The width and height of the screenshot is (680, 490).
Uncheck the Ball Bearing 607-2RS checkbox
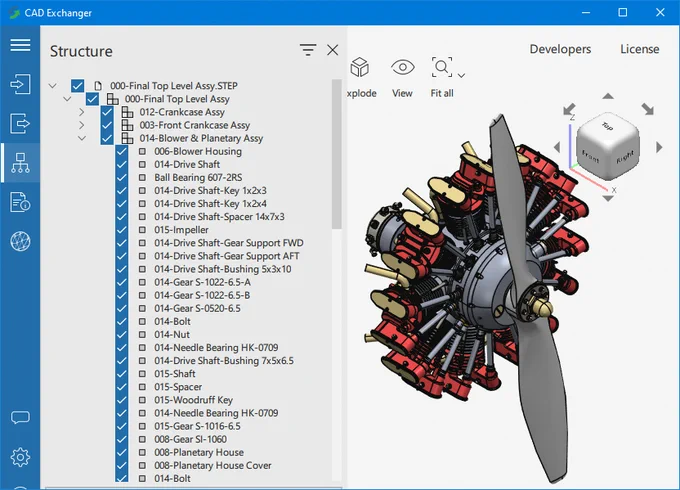coord(122,177)
